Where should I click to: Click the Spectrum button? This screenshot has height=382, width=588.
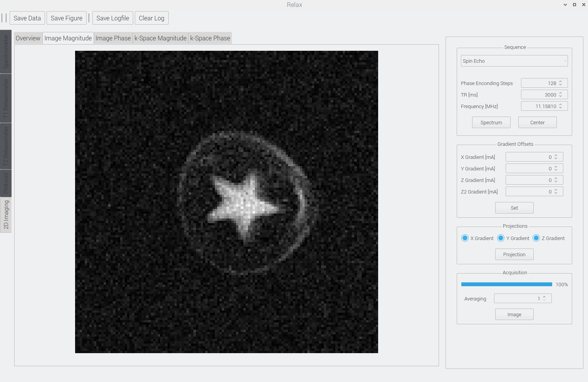491,122
